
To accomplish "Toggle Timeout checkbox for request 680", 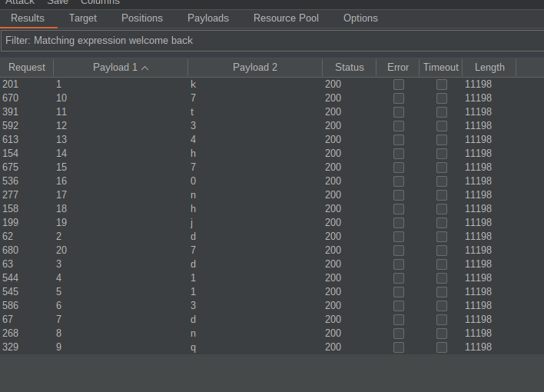I will [442, 251].
